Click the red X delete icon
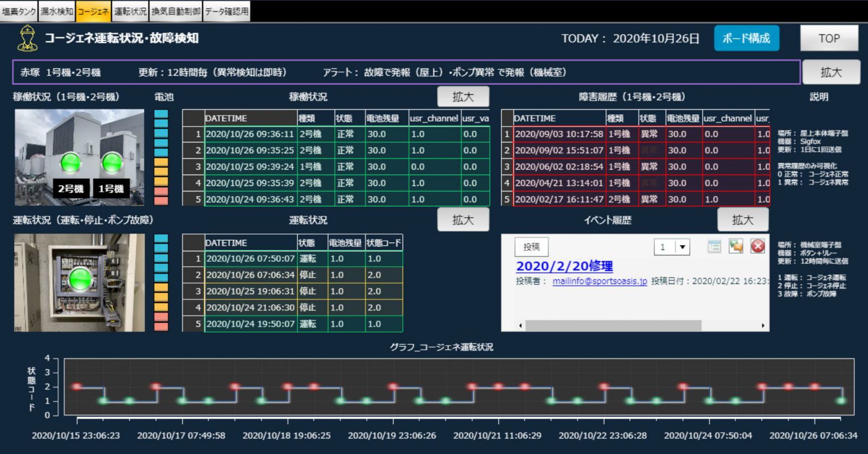 (758, 246)
